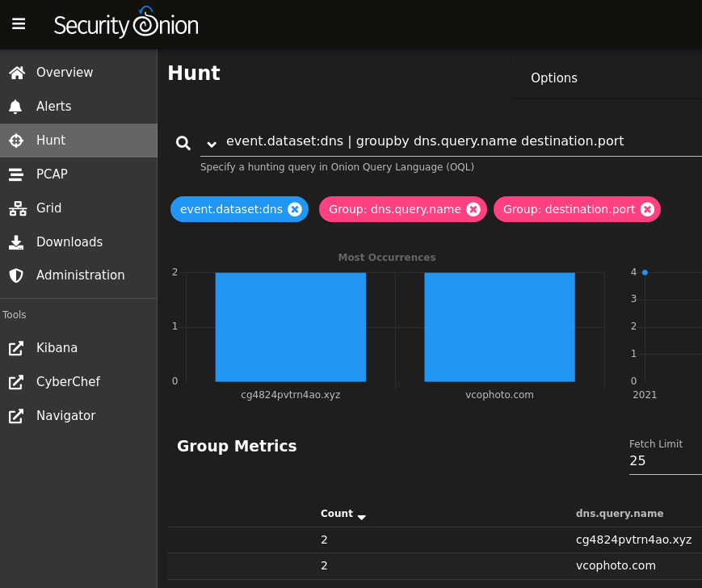Select Hunt in the sidebar
Viewport: 702px width, 588px height.
78,141
